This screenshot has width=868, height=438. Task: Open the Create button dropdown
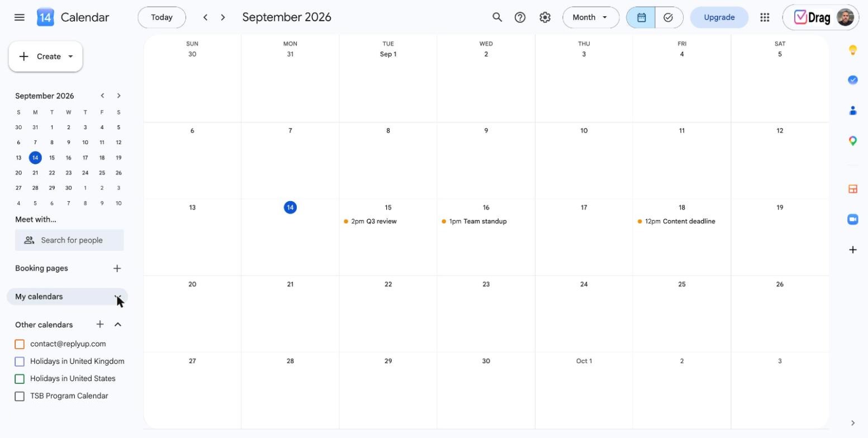coord(70,56)
